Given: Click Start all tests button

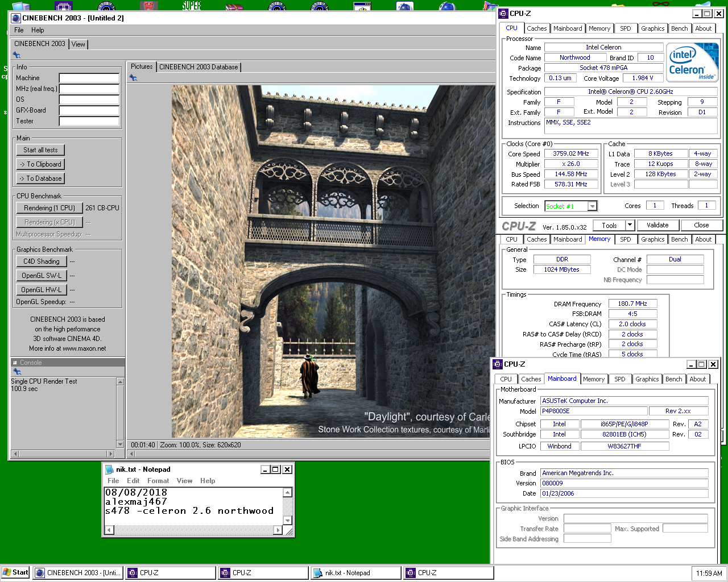Looking at the screenshot, I should 40,150.
